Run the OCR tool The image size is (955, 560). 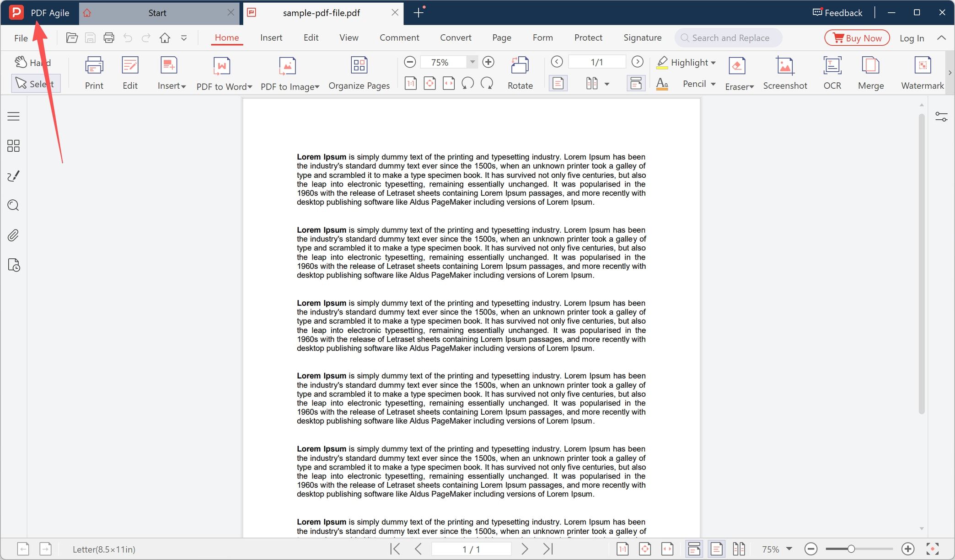coord(832,73)
